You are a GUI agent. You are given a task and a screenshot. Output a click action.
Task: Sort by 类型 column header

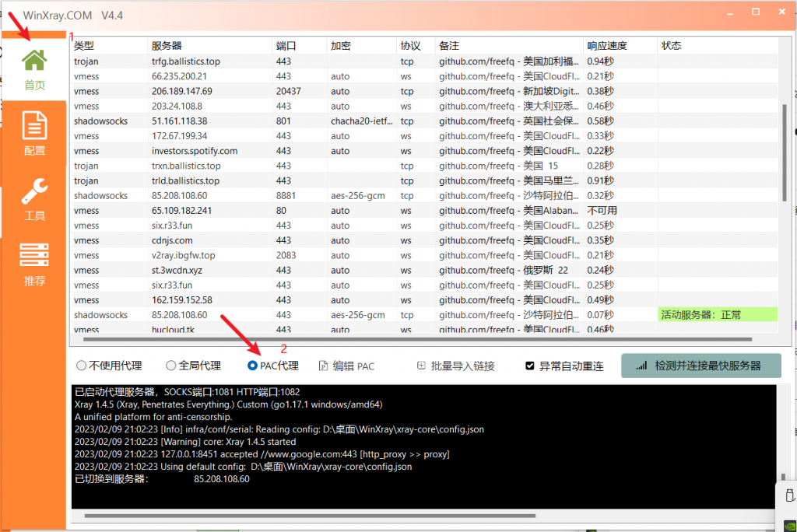(109, 46)
